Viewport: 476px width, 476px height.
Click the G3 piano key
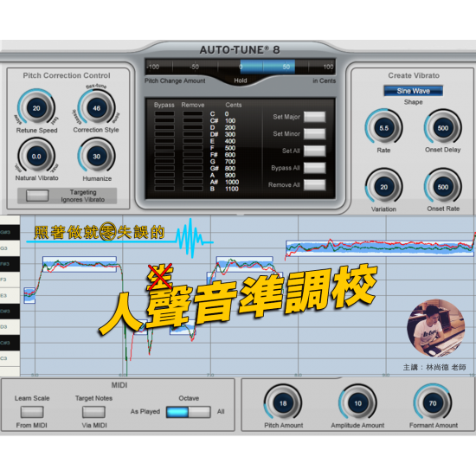coord(10,248)
